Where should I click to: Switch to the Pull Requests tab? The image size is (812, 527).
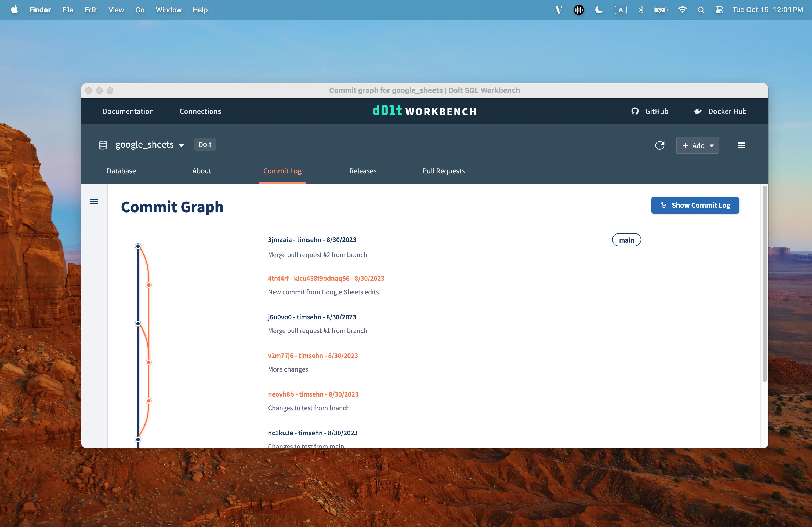tap(443, 171)
